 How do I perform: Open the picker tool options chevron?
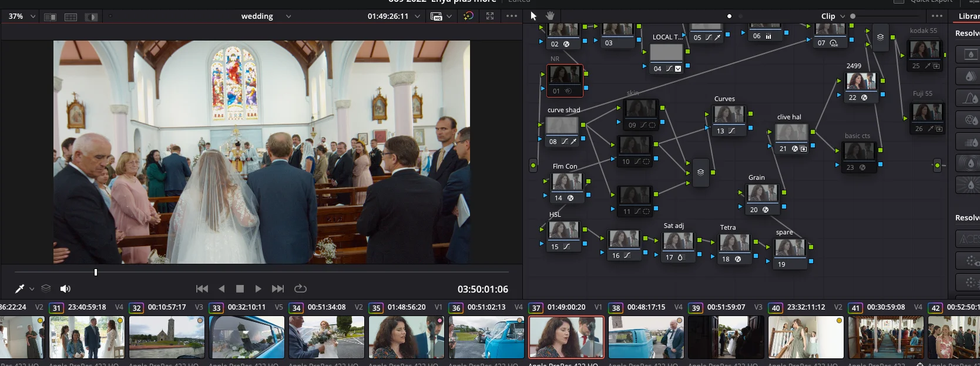point(32,289)
